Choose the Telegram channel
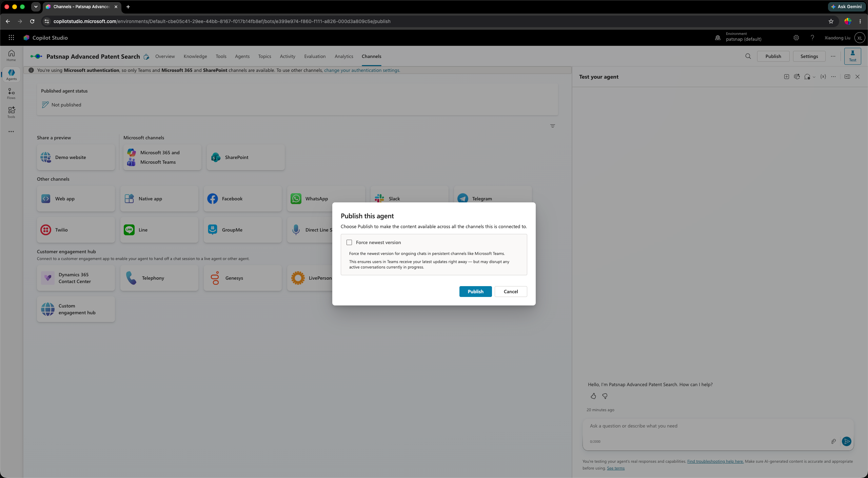Screen dimensions: 868x478 (493, 199)
